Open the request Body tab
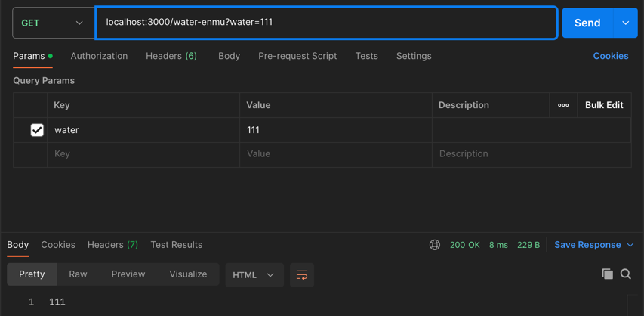The height and width of the screenshot is (316, 644). click(x=230, y=56)
